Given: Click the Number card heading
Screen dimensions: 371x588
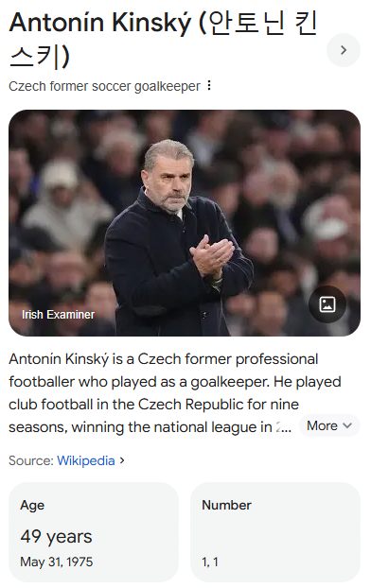Looking at the screenshot, I should point(226,505).
